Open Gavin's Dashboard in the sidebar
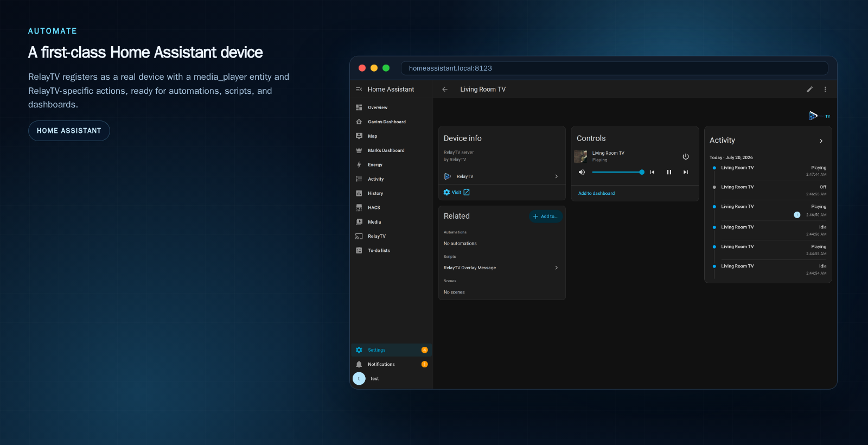This screenshot has height=445, width=868. click(x=392, y=122)
